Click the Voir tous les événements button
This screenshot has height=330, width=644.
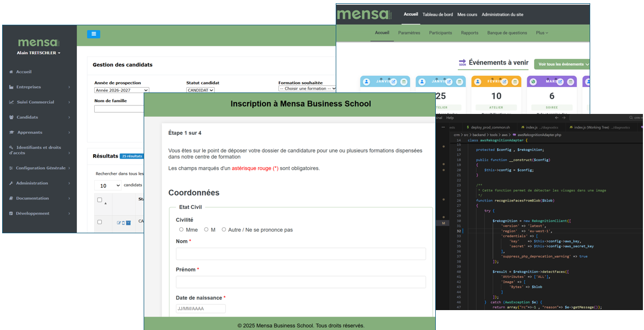coord(563,64)
